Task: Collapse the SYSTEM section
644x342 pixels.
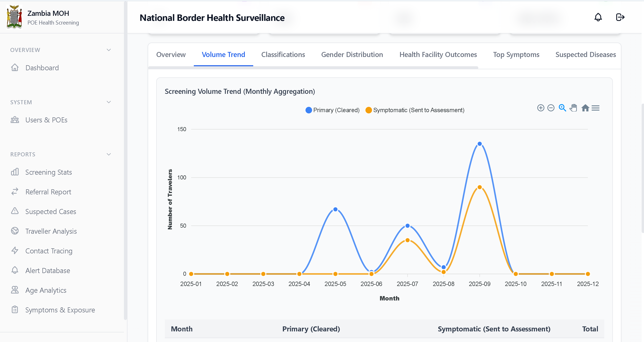Action: pyautogui.click(x=108, y=102)
